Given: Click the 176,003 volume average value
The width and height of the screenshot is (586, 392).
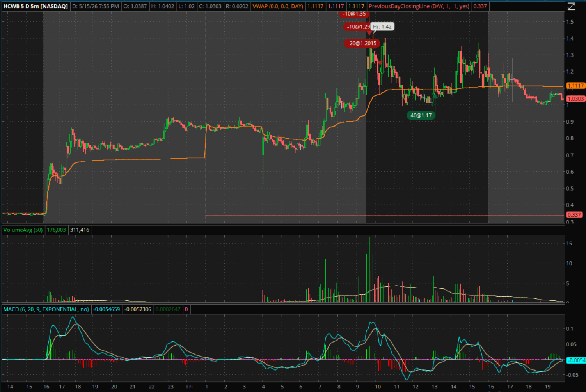Looking at the screenshot, I should pos(57,230).
